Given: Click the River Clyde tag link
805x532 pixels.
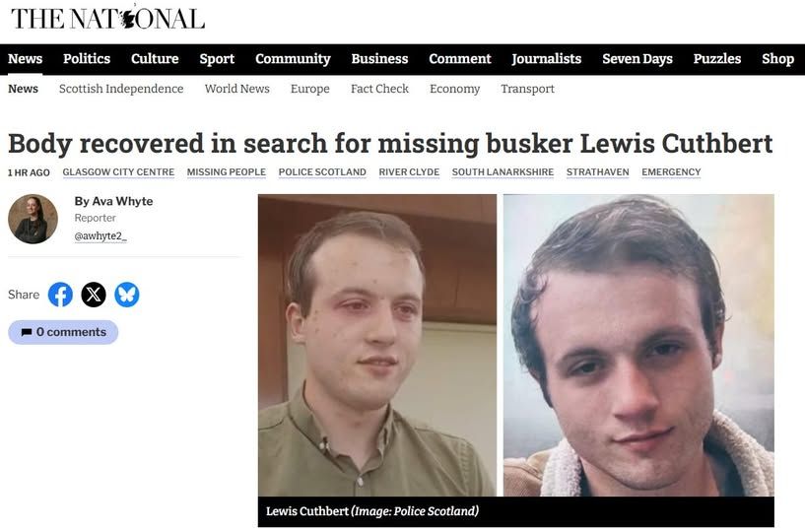Looking at the screenshot, I should coord(409,172).
